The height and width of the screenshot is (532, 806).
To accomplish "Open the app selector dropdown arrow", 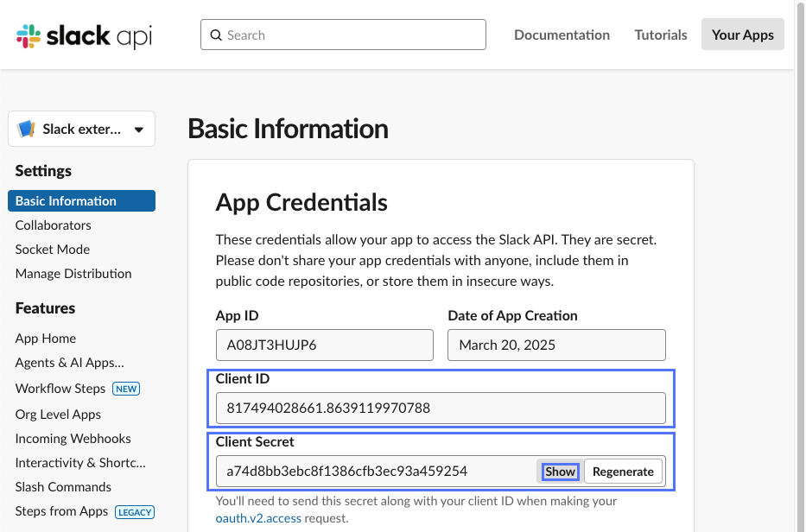I will 139,130.
